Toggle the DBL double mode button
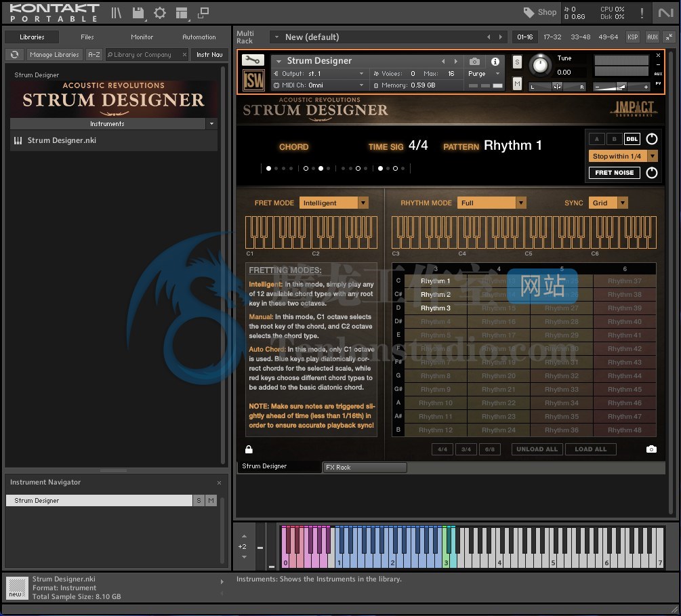 coord(632,139)
